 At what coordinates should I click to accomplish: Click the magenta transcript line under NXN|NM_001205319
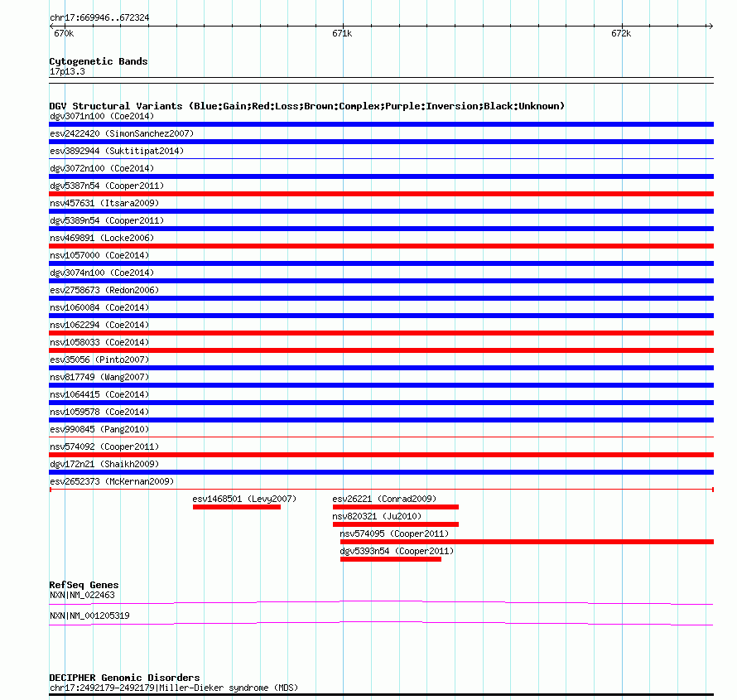[x=381, y=623]
